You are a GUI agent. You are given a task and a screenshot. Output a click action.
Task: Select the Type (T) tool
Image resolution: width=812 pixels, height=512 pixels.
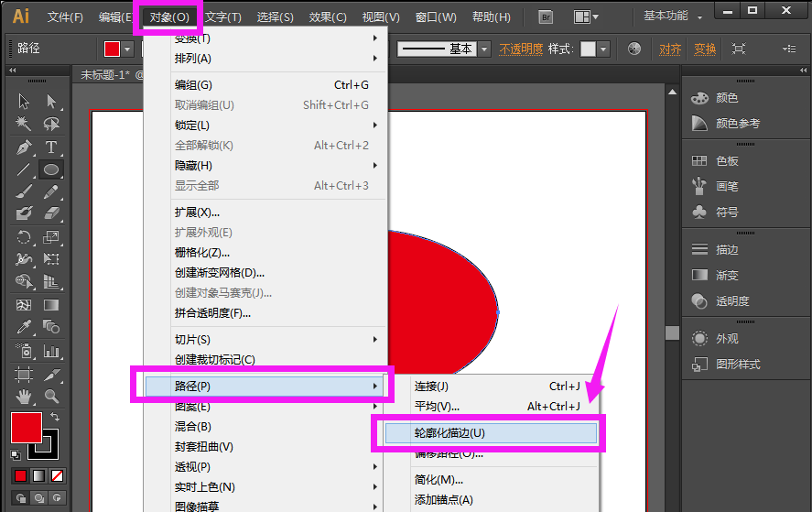(51, 147)
